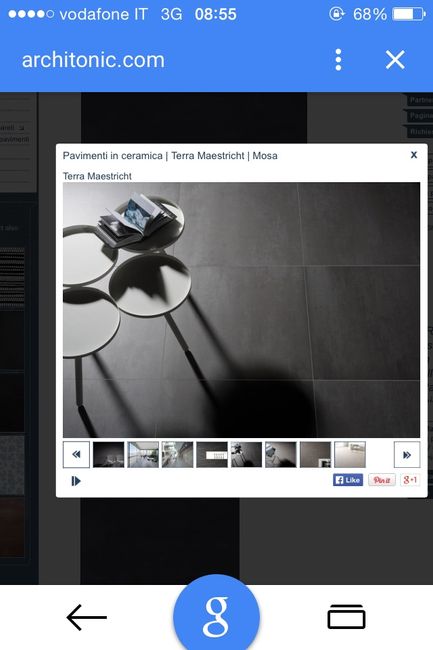The image size is (433, 650).
Task: Select the fifth gallery thumbnail
Action: [246, 454]
